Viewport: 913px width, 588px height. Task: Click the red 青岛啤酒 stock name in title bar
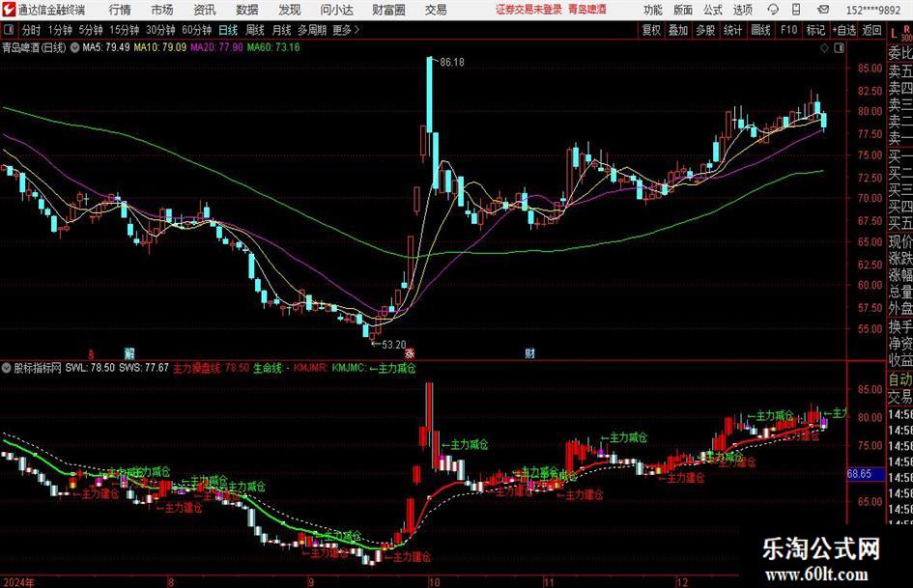tap(587, 10)
